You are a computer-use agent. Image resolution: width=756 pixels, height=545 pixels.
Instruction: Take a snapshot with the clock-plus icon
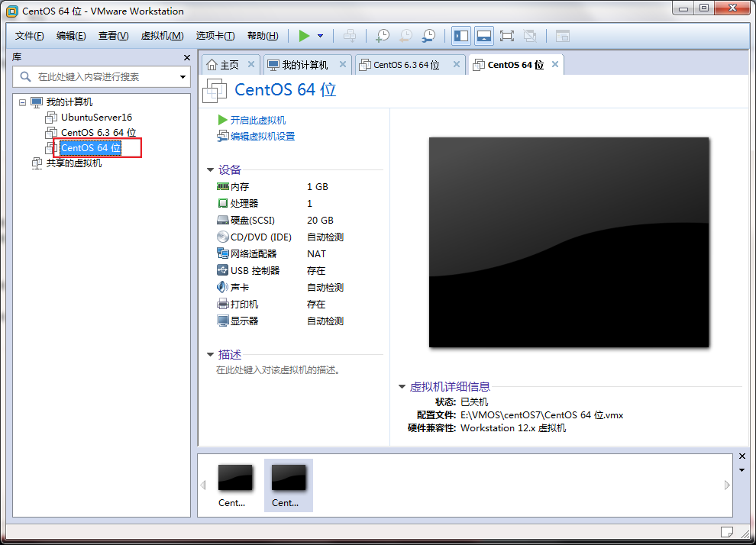[x=383, y=36]
